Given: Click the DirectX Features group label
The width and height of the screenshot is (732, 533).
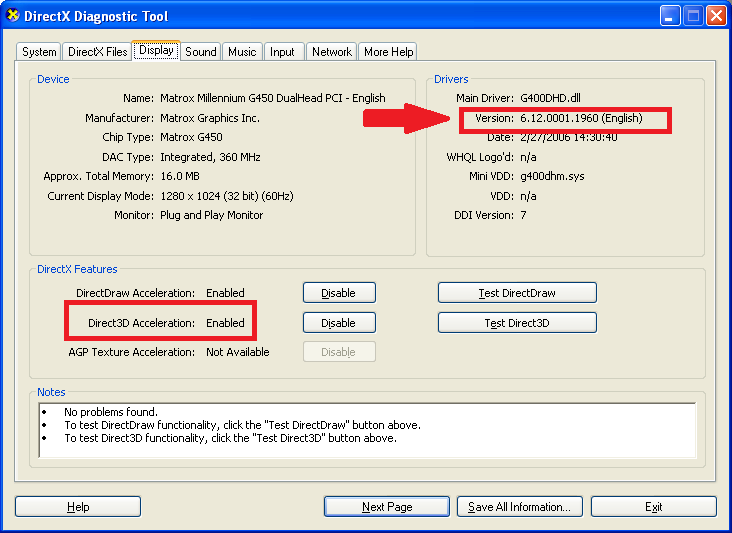Looking at the screenshot, I should (77, 269).
